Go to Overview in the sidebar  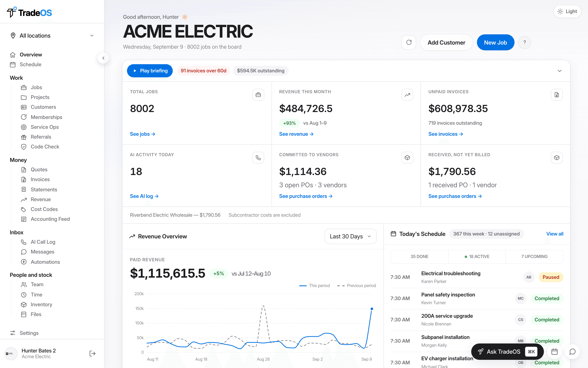[x=26, y=55]
